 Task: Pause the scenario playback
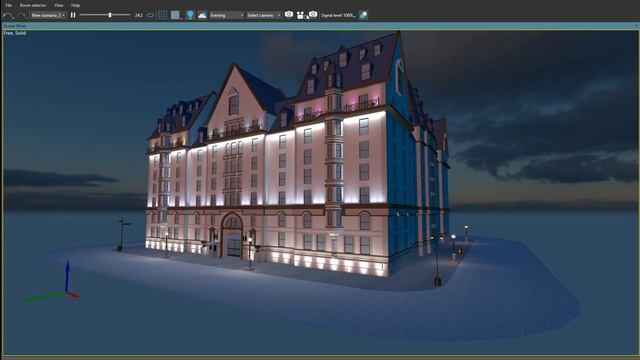73,15
